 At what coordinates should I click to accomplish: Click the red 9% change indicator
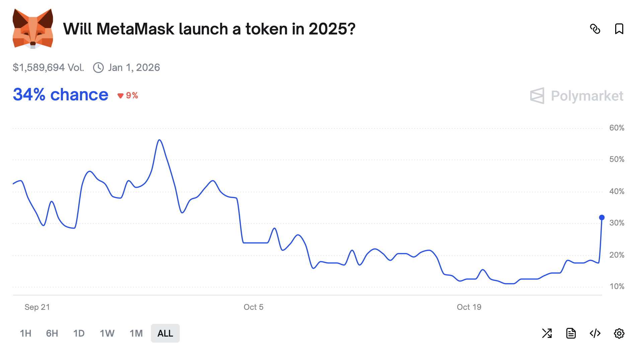pos(128,96)
